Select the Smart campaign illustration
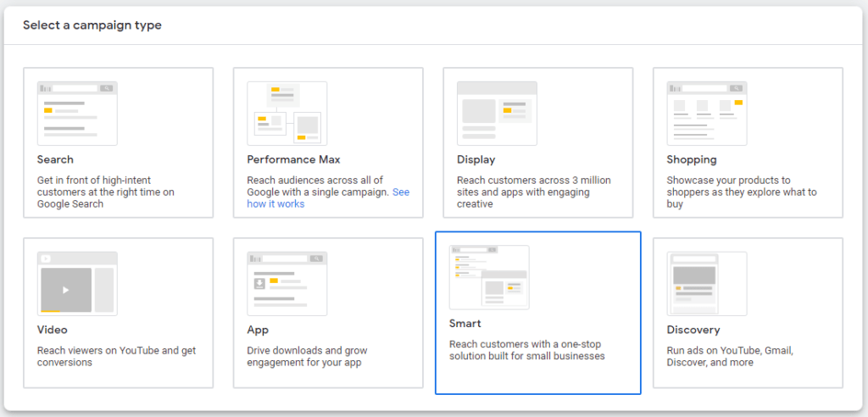 pyautogui.click(x=489, y=277)
